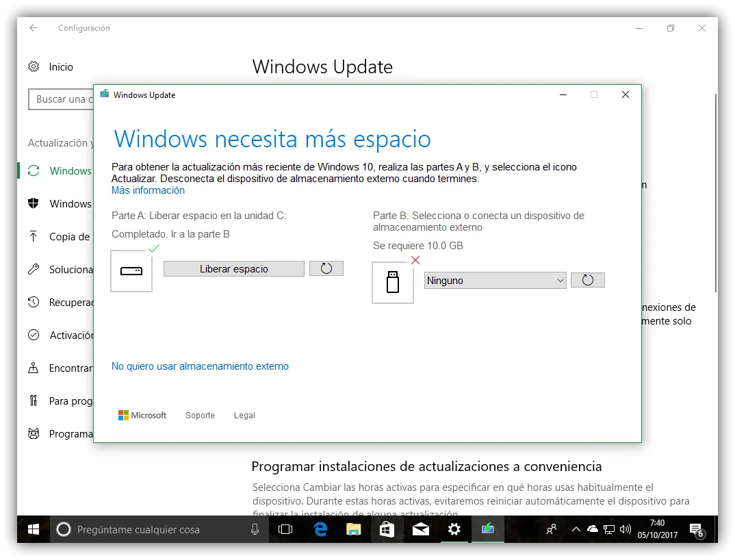
Task: Open the Ninguno storage device dropdown
Action: point(495,281)
